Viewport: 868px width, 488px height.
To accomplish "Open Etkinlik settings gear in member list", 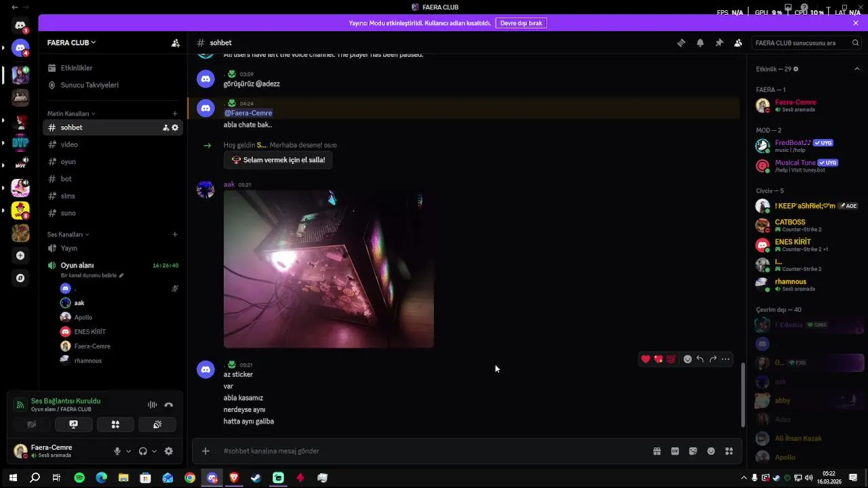I will pyautogui.click(x=796, y=69).
